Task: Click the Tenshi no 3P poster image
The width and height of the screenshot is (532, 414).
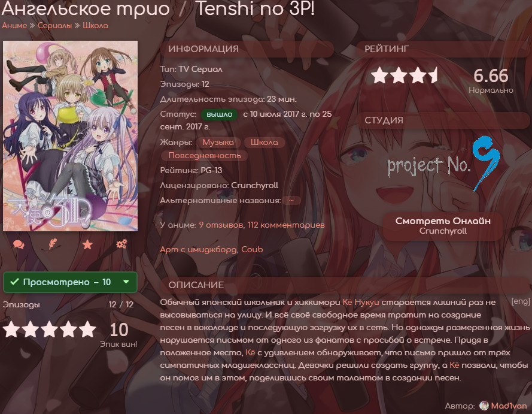Action: (x=70, y=136)
